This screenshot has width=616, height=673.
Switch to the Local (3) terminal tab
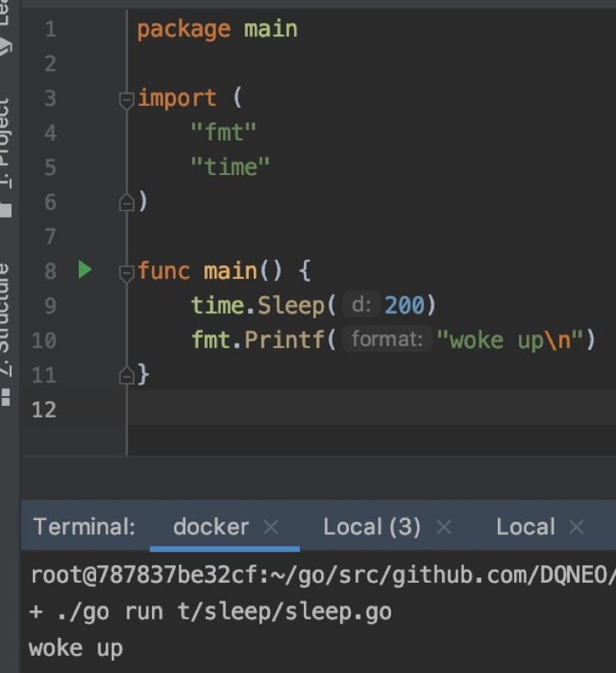[x=371, y=528]
